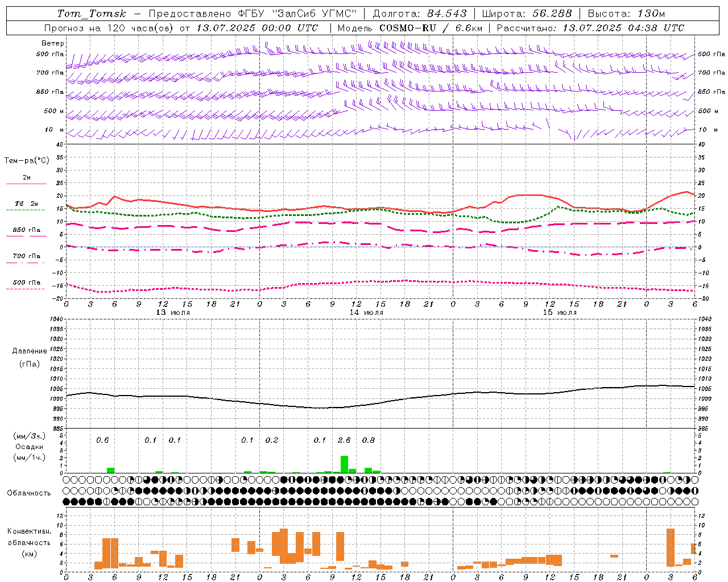Click the Модель COSMO-RU / 6.6км label
Screen dimensions: 728x582
409,28
